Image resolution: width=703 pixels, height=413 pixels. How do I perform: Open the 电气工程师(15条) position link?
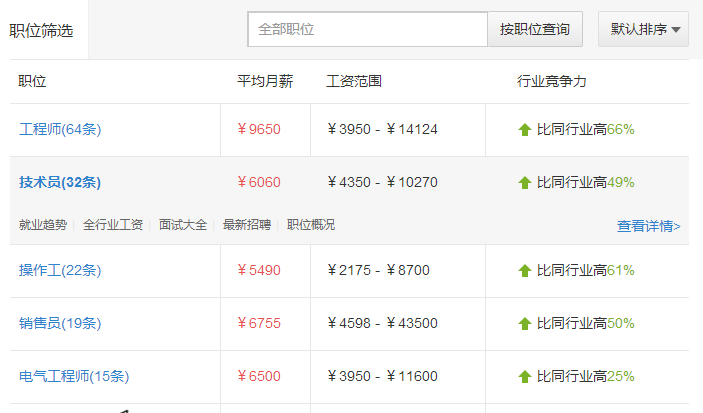pos(74,376)
